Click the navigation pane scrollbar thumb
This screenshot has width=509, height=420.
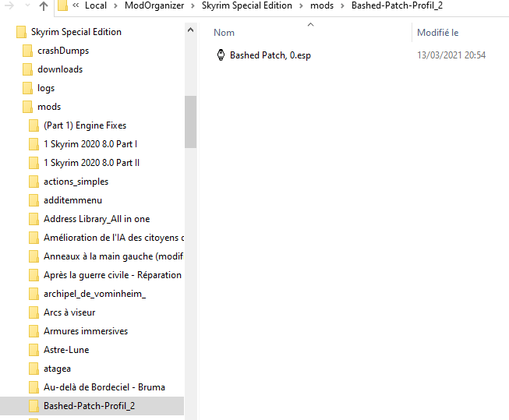coord(190,122)
